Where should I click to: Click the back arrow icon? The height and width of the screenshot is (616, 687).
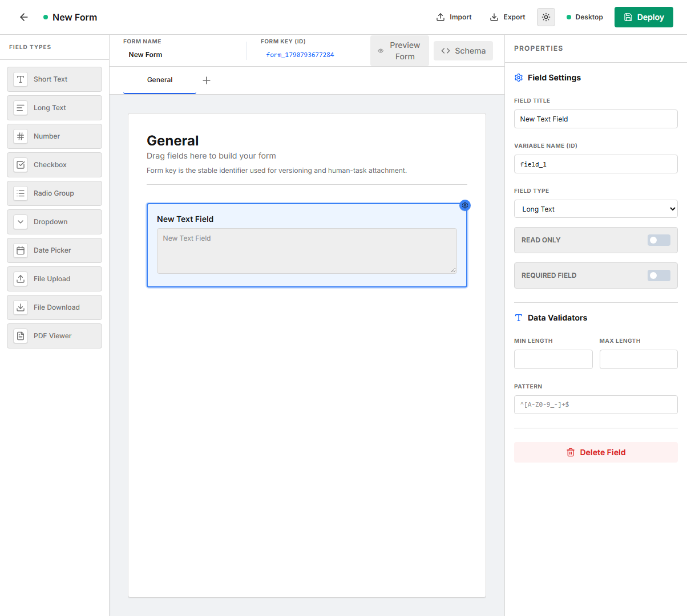pos(24,17)
